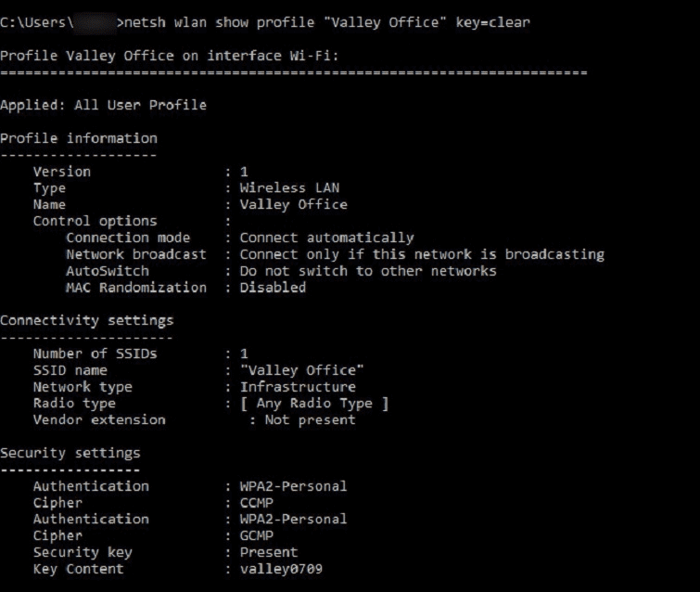
Task: Click the Connect automatically value
Action: coord(326,238)
